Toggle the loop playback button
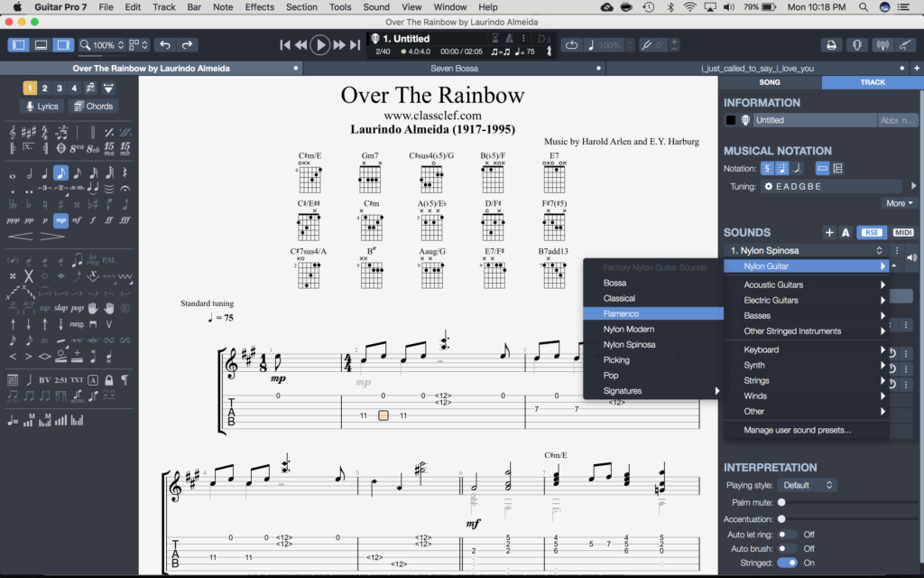The image size is (924, 578). coord(571,45)
